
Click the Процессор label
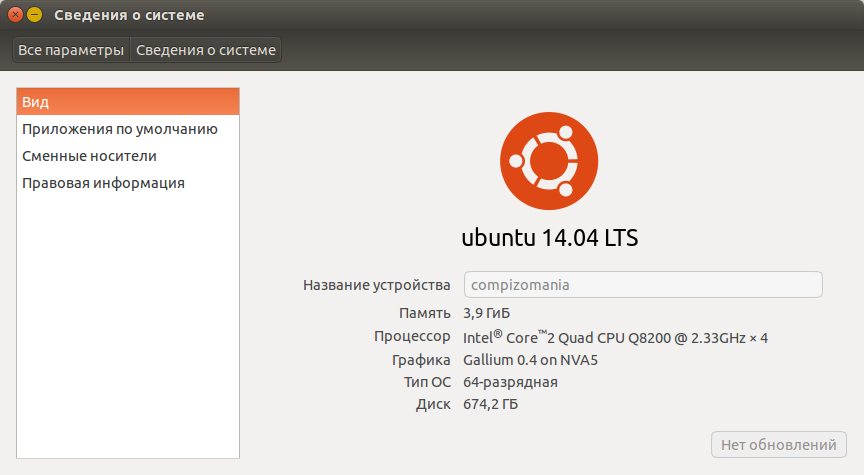pyautogui.click(x=412, y=336)
